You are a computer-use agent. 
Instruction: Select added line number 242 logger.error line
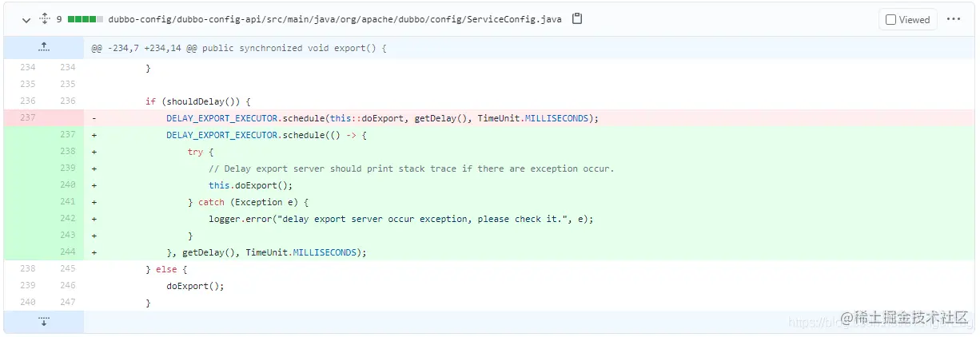pos(67,219)
